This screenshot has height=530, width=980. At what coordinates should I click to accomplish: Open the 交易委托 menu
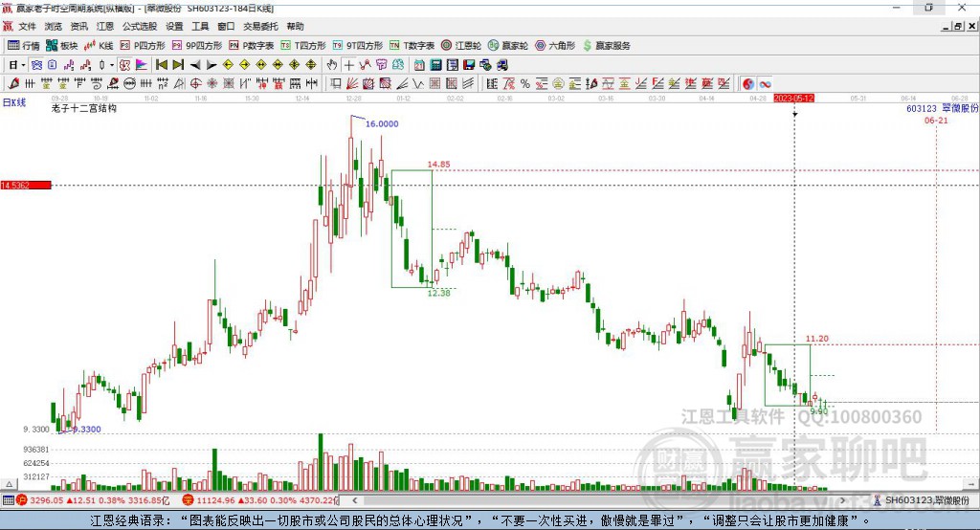260,26
